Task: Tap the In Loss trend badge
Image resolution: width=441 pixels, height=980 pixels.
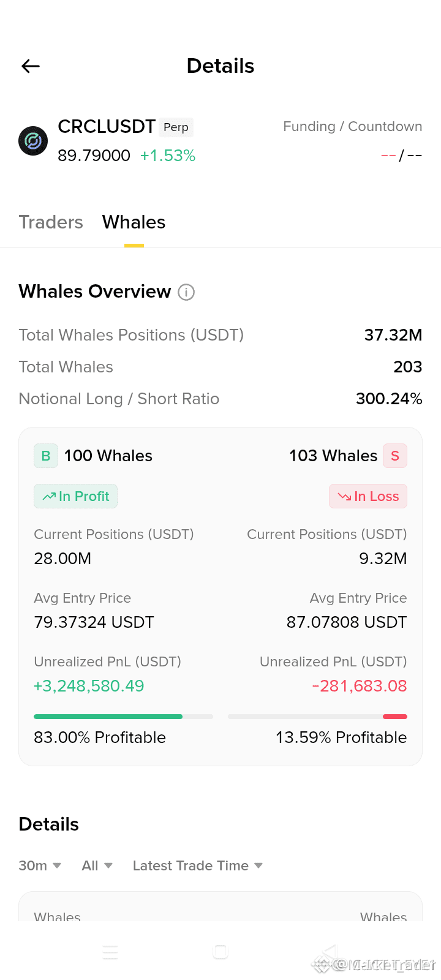Action: pyautogui.click(x=368, y=496)
